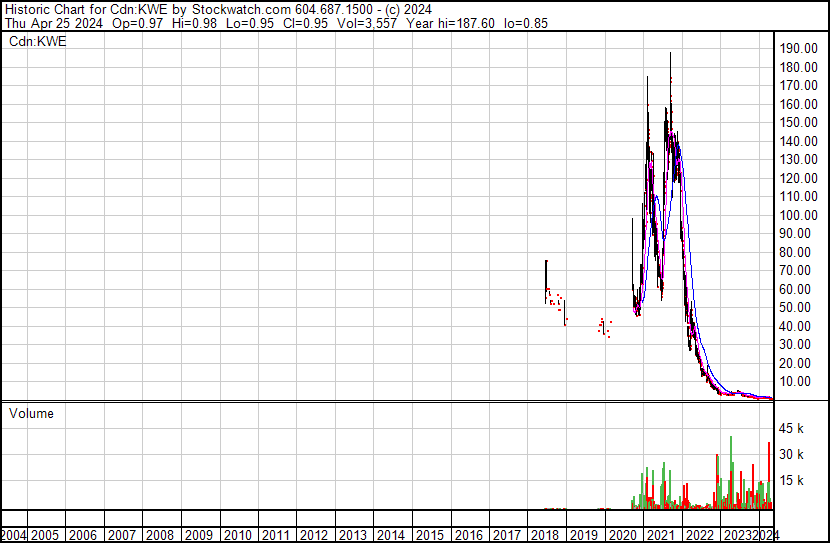Click the 2004 year label on time axis

click(x=14, y=535)
